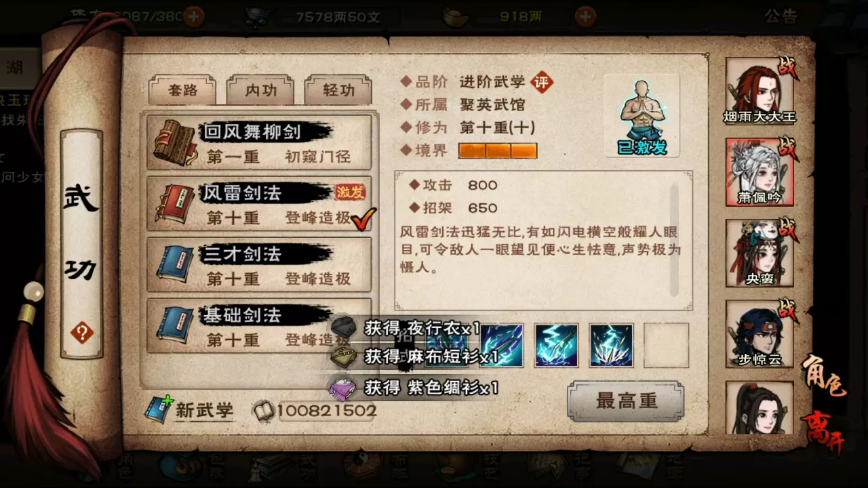The height and width of the screenshot is (488, 868).
Task: Click the description panel scrollbar
Action: 674,240
